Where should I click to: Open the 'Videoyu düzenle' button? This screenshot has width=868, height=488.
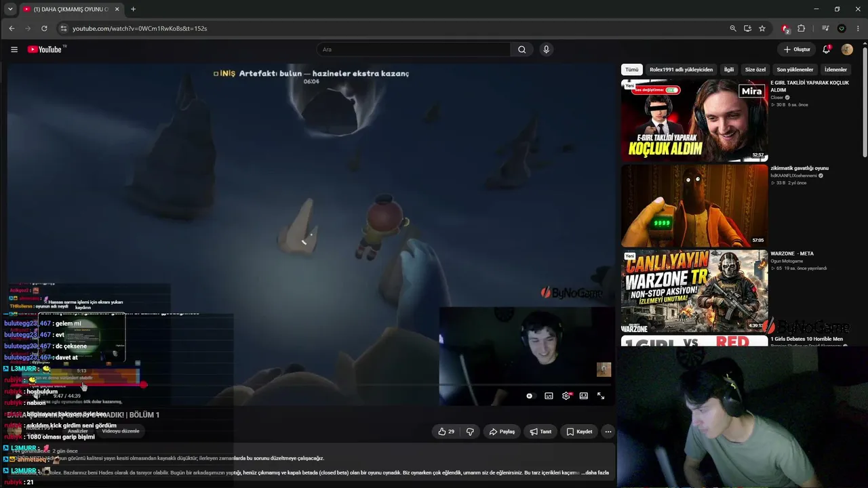(x=120, y=431)
